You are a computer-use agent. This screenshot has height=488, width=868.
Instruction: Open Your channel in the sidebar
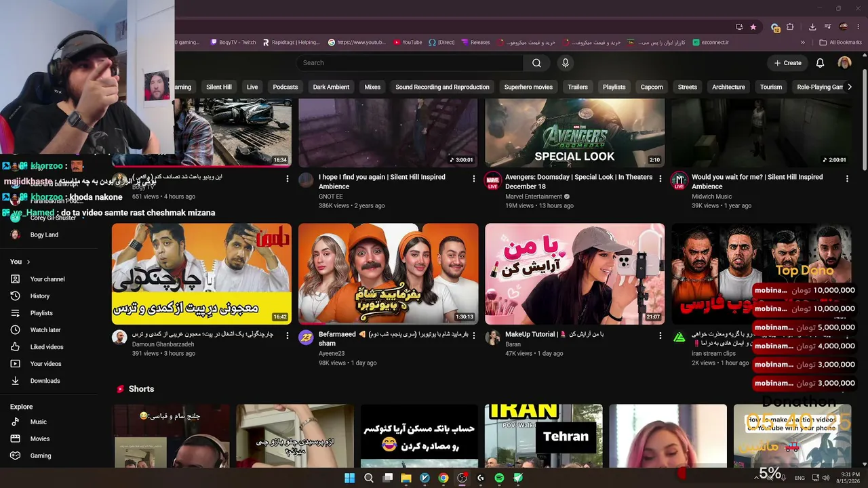click(x=49, y=279)
